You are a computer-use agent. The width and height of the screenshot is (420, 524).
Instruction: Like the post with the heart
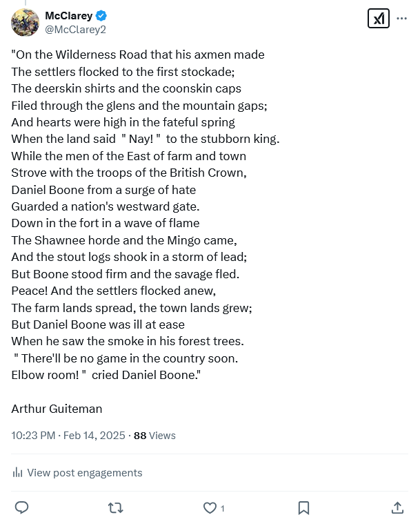click(x=210, y=508)
